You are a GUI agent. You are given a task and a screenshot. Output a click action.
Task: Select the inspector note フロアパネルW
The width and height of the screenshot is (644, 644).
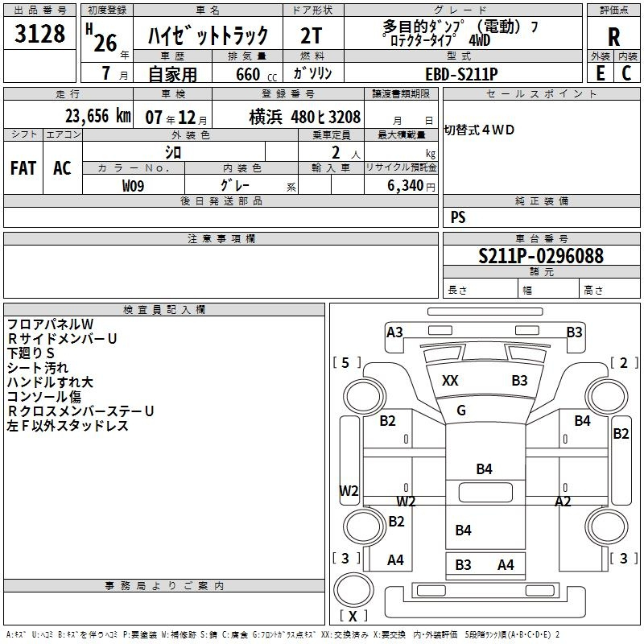click(x=50, y=324)
